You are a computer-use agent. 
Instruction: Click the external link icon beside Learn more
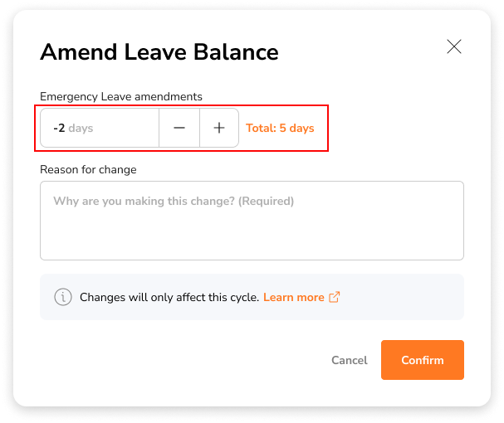point(335,297)
